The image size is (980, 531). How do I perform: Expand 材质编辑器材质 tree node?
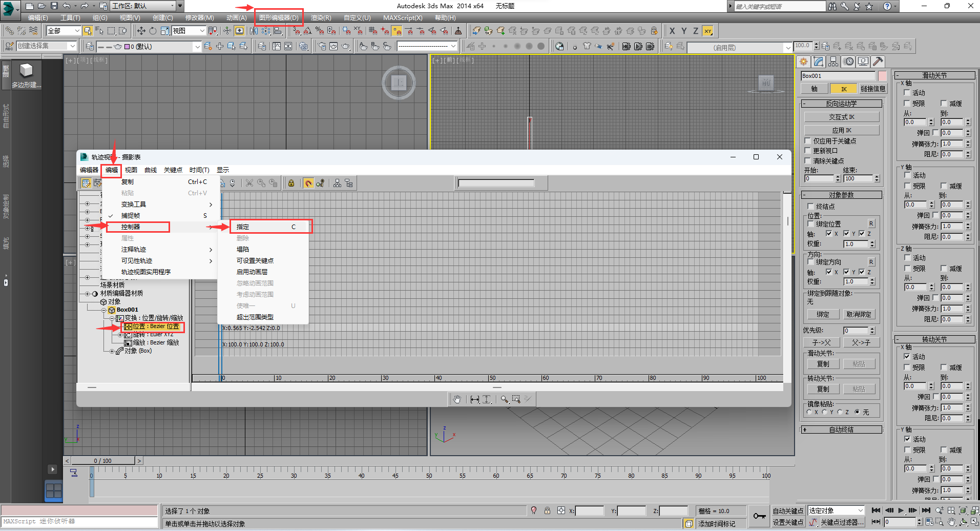pos(87,294)
